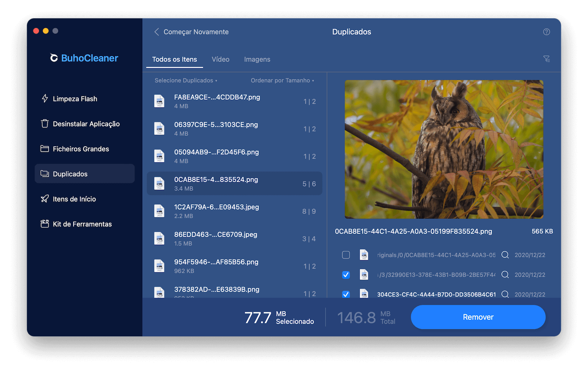Click the full 0CAB8E15-44C1 filename under preview

click(x=413, y=231)
